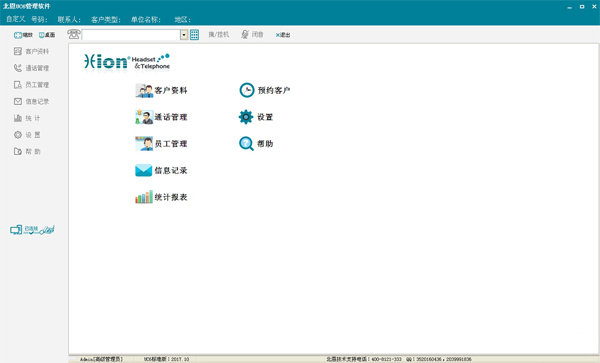This screenshot has width=600, height=363.
Task: Click the telephone handset icon
Action: point(74,34)
